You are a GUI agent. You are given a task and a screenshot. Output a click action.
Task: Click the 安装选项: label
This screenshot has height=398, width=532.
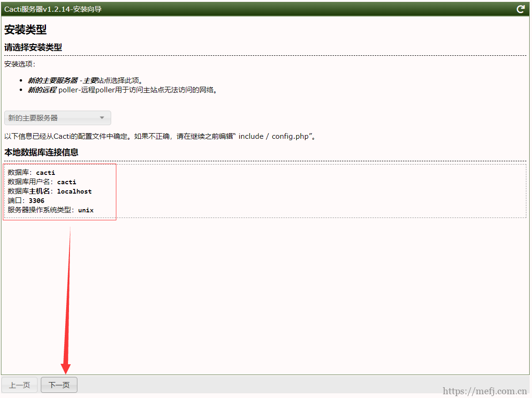click(20, 64)
